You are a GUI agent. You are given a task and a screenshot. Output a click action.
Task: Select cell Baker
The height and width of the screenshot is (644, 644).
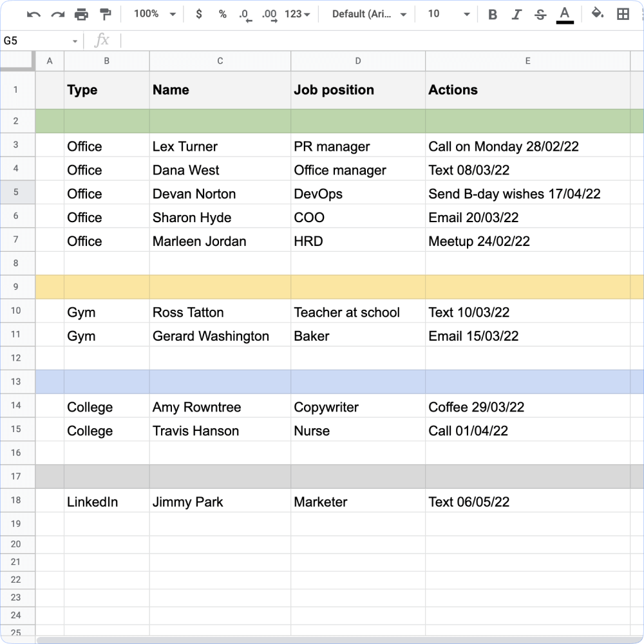click(358, 335)
